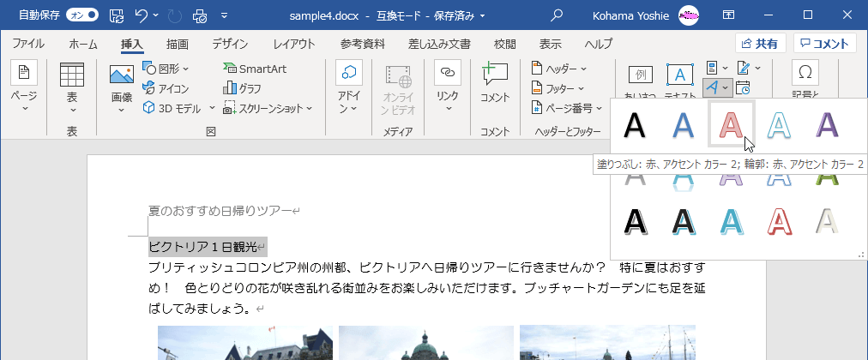Click the 共有 (Share) button
The image size is (868, 360).
pos(761,44)
